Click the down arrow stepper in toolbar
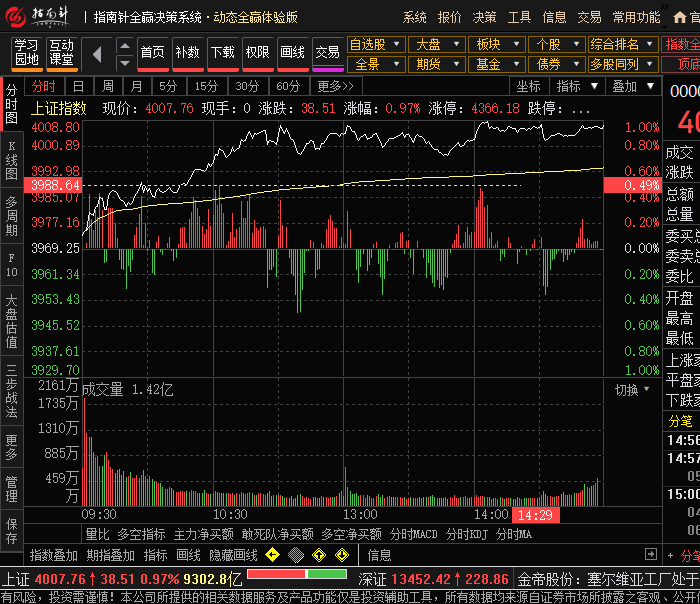The image size is (700, 604). [x=125, y=63]
